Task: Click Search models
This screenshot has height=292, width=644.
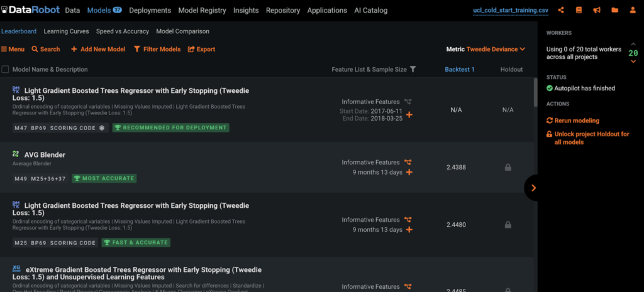Action: [x=45, y=49]
